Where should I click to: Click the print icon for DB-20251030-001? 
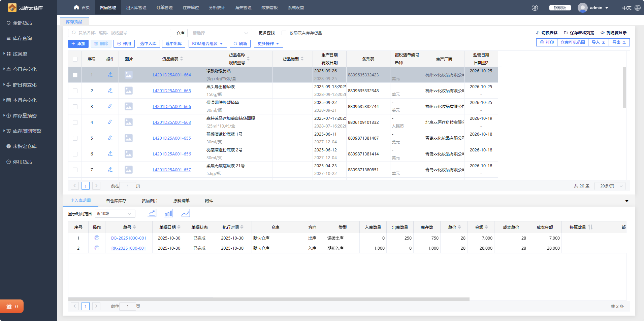click(97, 238)
